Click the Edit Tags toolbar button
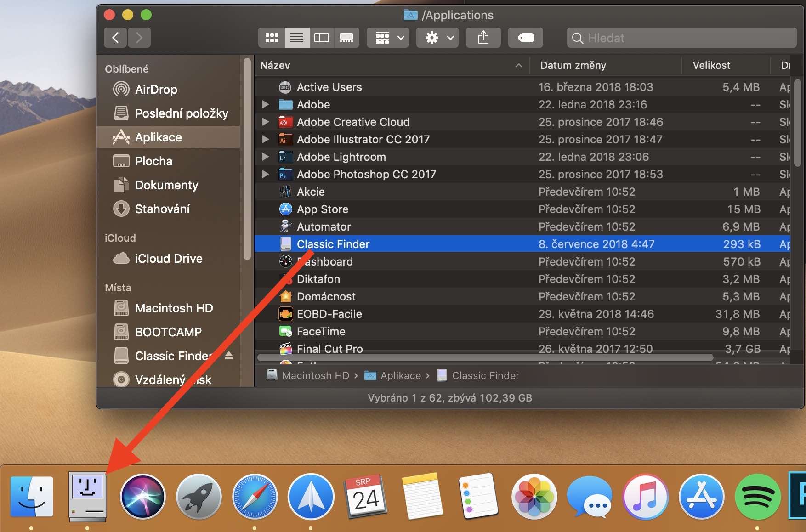 click(x=525, y=38)
